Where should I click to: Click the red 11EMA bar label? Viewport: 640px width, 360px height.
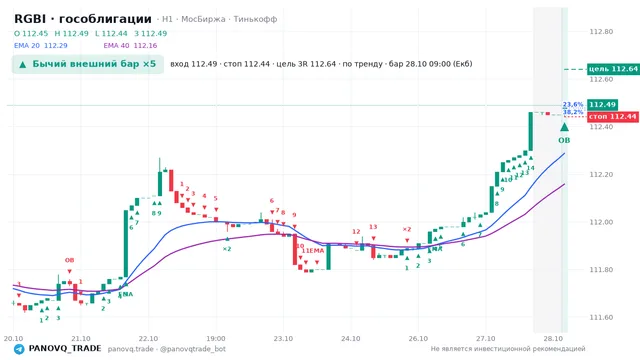(x=313, y=251)
